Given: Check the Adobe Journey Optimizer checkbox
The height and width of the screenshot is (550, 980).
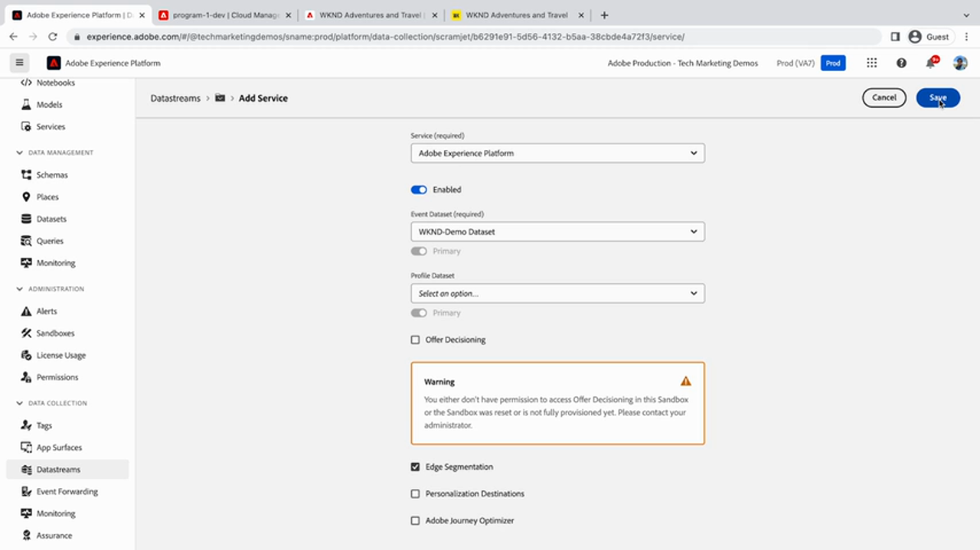Looking at the screenshot, I should coord(416,521).
